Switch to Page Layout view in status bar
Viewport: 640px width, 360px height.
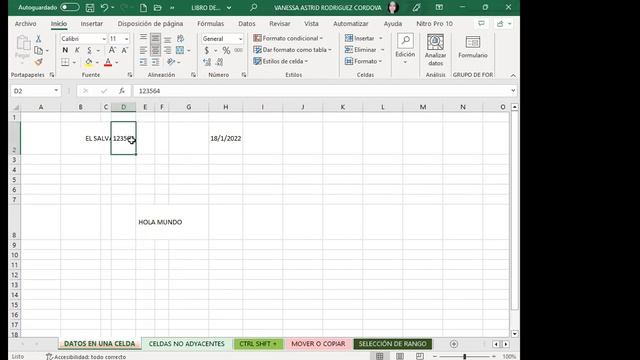click(x=400, y=356)
